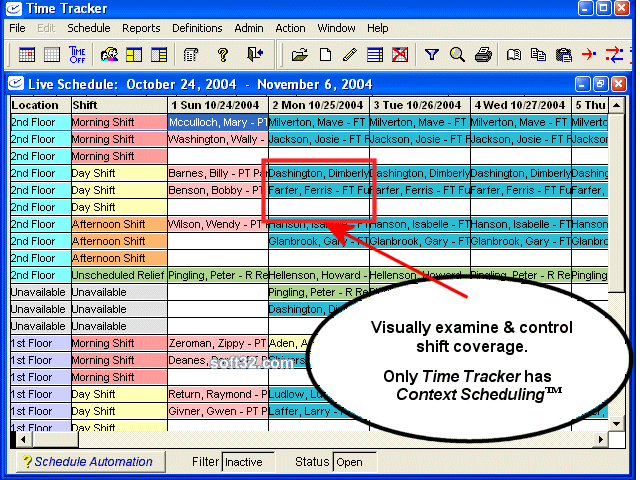
Task: Select Monday's Glanbrook, Gary cell
Action: click(x=319, y=242)
